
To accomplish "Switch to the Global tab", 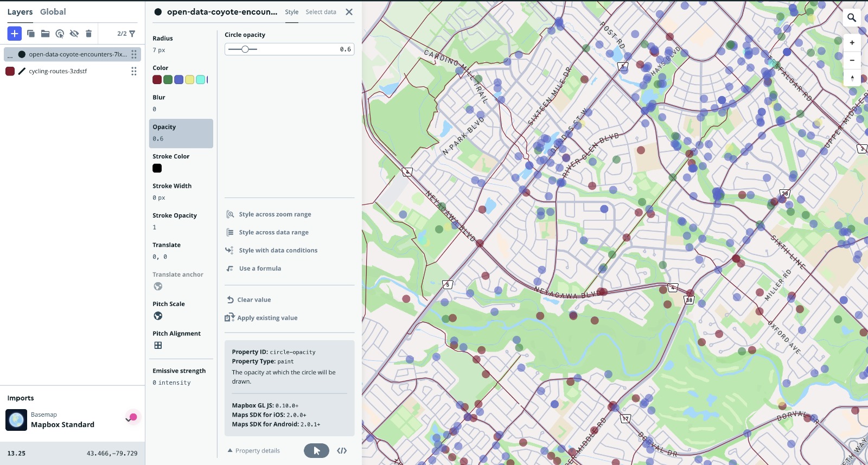I will (53, 12).
